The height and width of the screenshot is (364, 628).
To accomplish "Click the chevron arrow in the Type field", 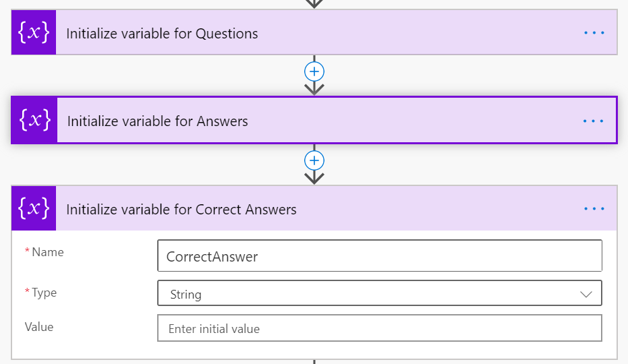I will coord(586,295).
